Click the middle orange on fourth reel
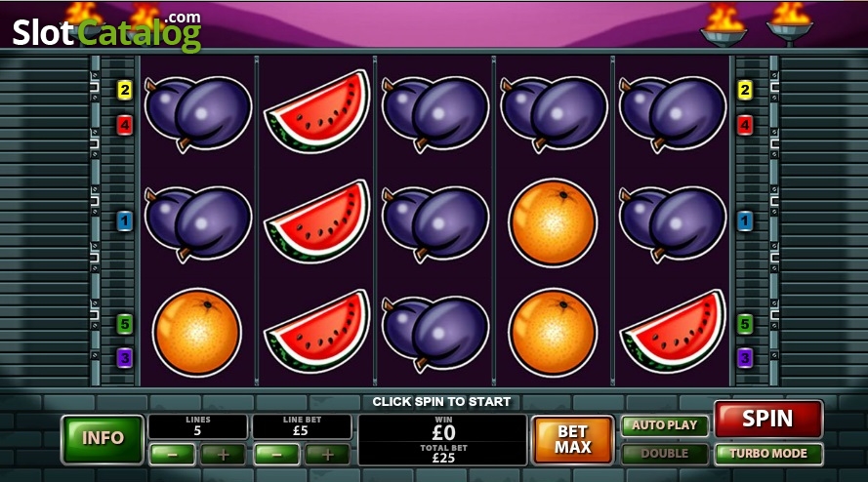This screenshot has height=482, width=868. click(553, 222)
